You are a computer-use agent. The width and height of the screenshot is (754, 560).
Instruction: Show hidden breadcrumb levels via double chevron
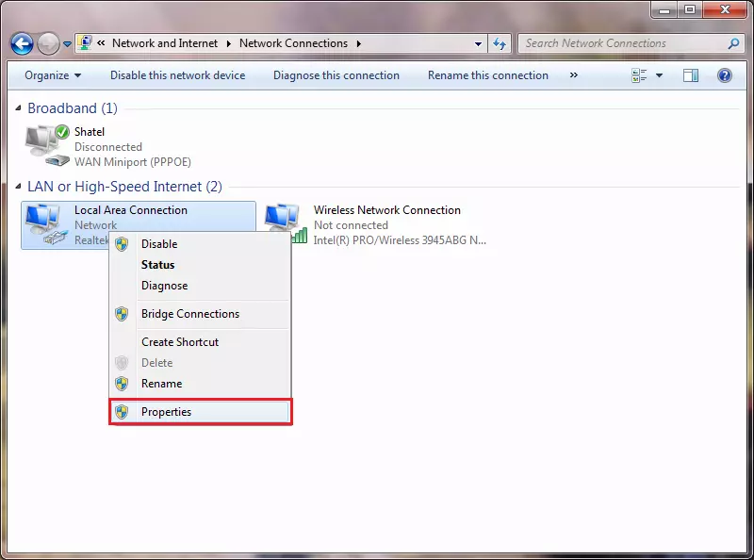[x=101, y=43]
